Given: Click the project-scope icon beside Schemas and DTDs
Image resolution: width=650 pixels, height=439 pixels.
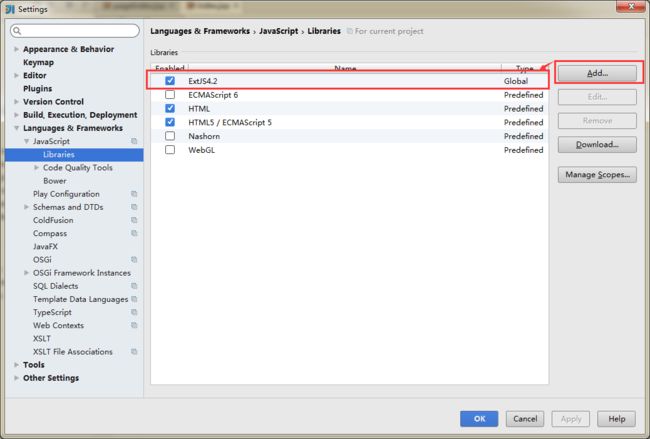Looking at the screenshot, I should coord(134,207).
